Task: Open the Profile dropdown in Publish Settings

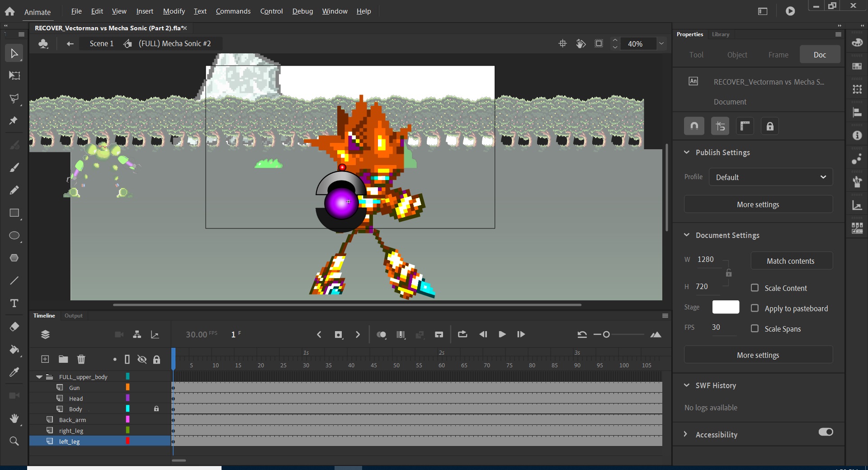Action: (770, 177)
